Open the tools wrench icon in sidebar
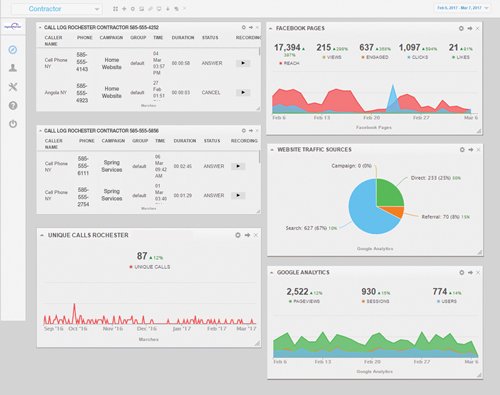Screen dimensions: 500x395 (x=13, y=87)
